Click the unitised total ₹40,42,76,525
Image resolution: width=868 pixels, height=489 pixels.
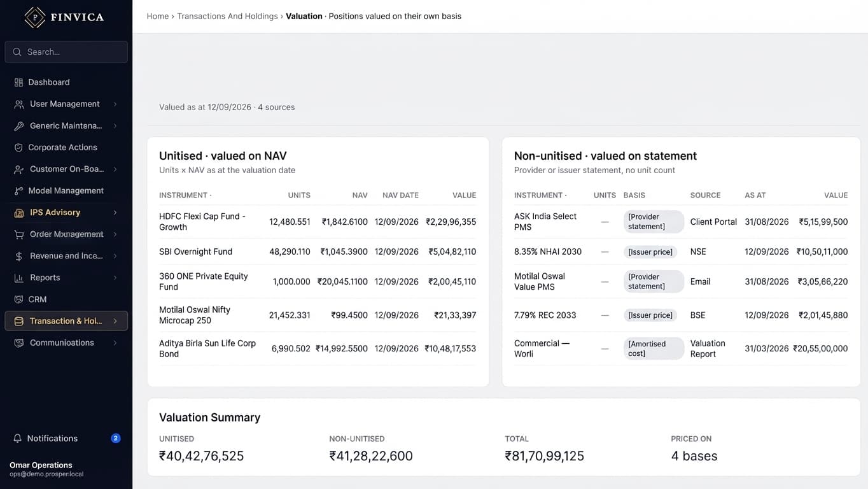click(201, 456)
